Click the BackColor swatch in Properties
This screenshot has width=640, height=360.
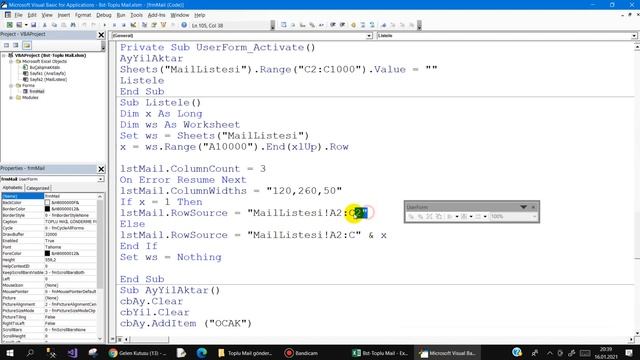[47, 202]
